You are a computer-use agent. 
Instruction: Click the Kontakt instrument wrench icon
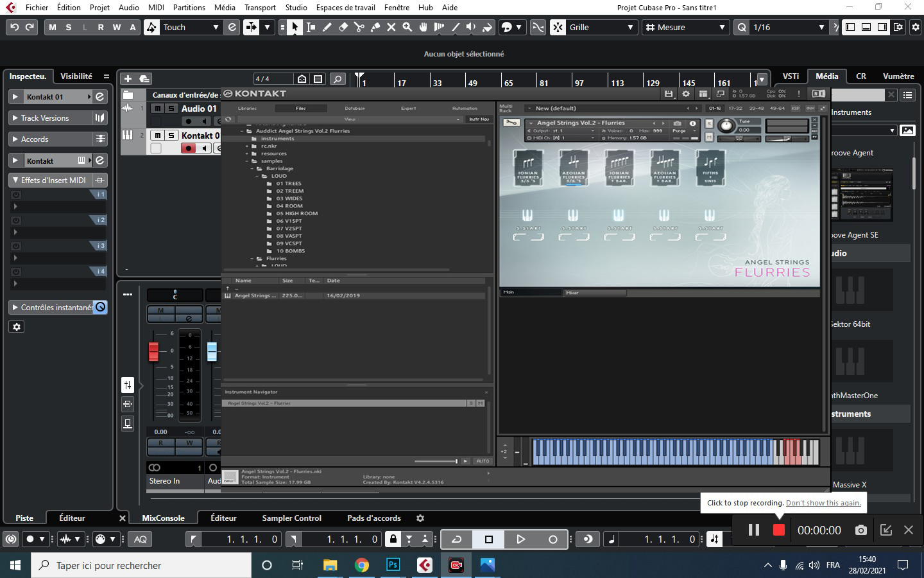[x=511, y=123]
